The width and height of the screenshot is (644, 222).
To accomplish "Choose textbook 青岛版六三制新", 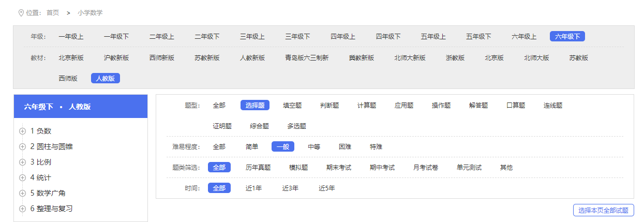I will [307, 58].
